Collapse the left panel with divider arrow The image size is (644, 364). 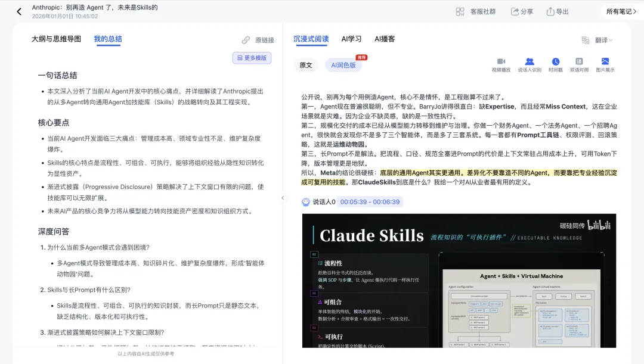[283, 198]
